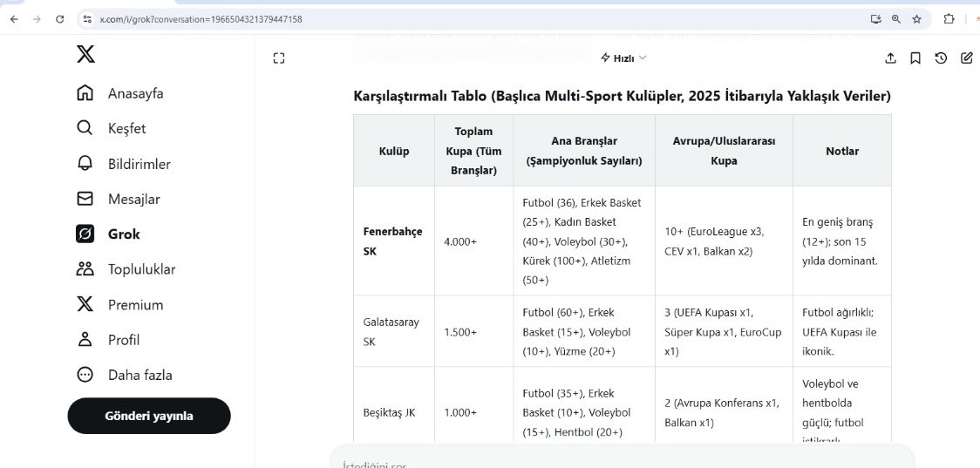Click the browser address bar URL
The width and height of the screenshot is (980, 468).
201,19
